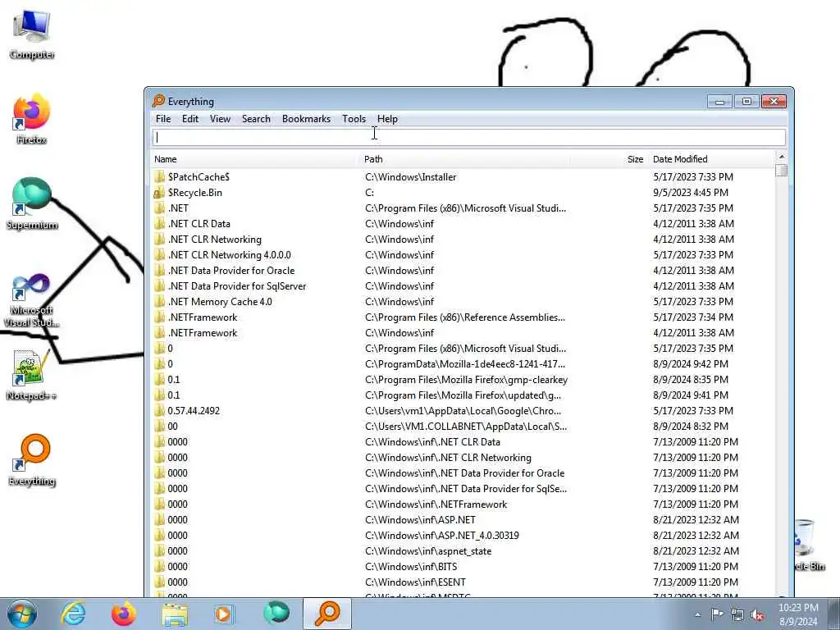
Task: Click the muted volume tray icon
Action: [x=757, y=614]
